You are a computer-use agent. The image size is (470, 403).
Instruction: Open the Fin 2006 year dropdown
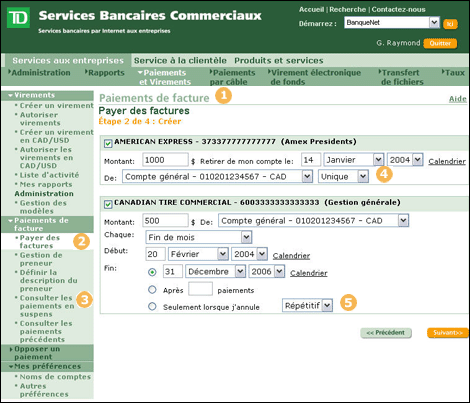(x=267, y=271)
